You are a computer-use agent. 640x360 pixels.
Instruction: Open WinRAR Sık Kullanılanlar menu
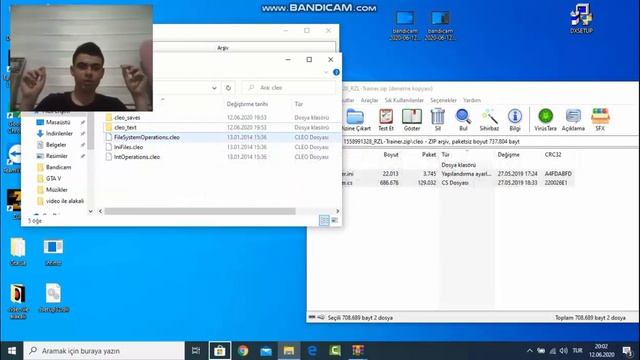(404, 100)
